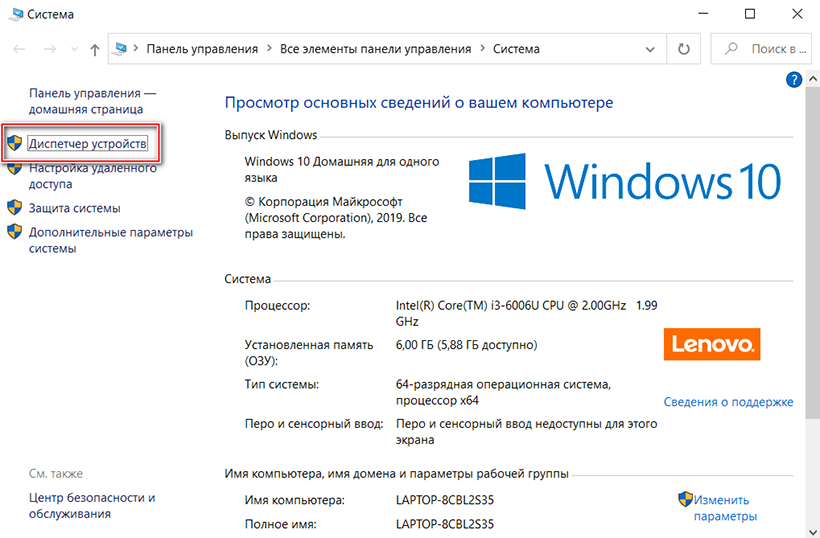This screenshot has width=820, height=538.
Task: Click the Lenovo logo
Action: tap(712, 345)
